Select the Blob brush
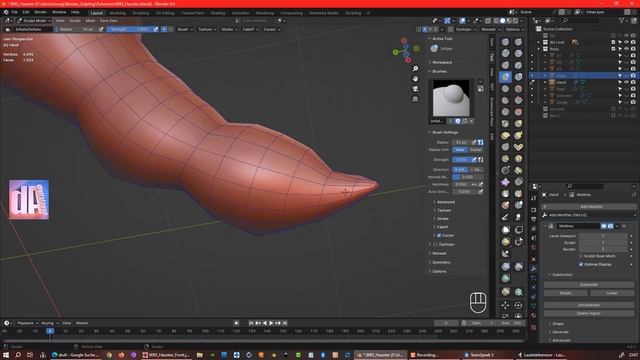 tap(518, 77)
